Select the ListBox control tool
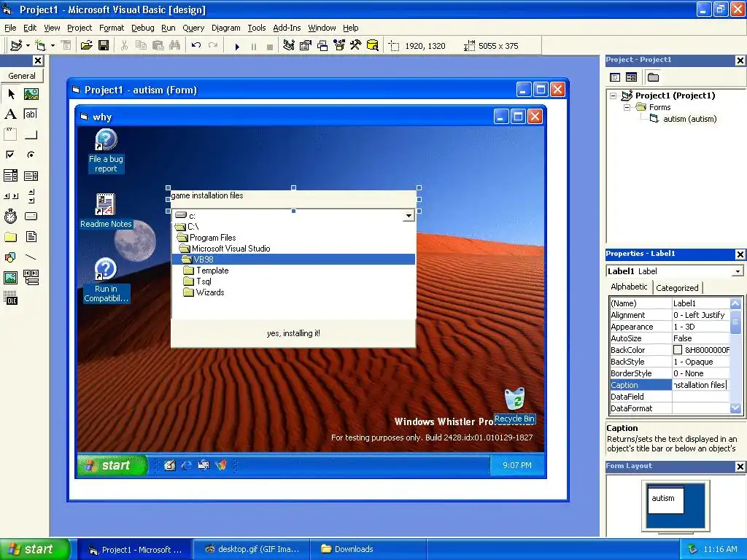This screenshot has height=560, width=747. click(x=31, y=176)
